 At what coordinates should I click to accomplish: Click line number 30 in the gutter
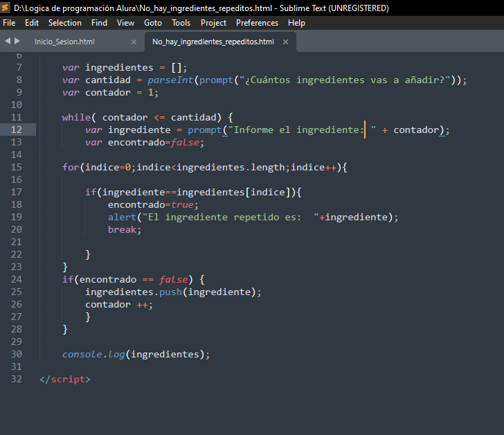17,354
